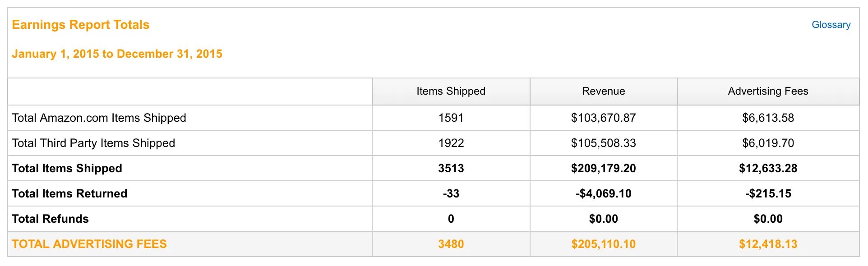Click the -$215.15 returned fees cell

click(x=768, y=194)
